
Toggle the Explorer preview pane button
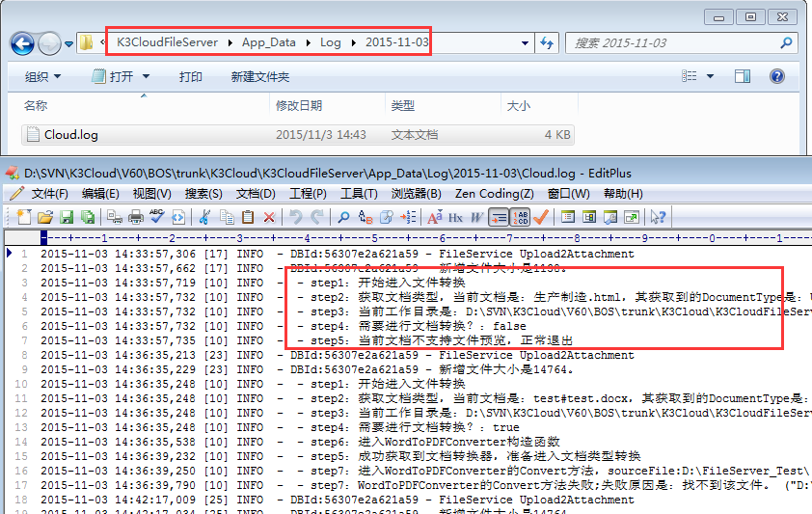point(742,76)
